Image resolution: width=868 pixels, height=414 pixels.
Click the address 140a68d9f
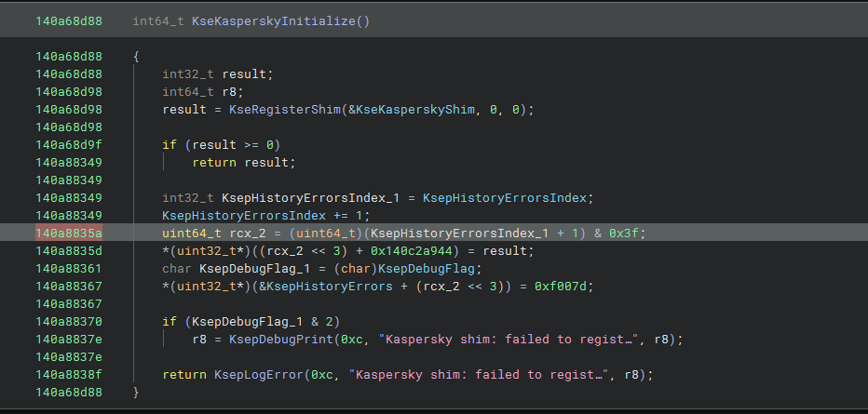pyautogui.click(x=69, y=145)
